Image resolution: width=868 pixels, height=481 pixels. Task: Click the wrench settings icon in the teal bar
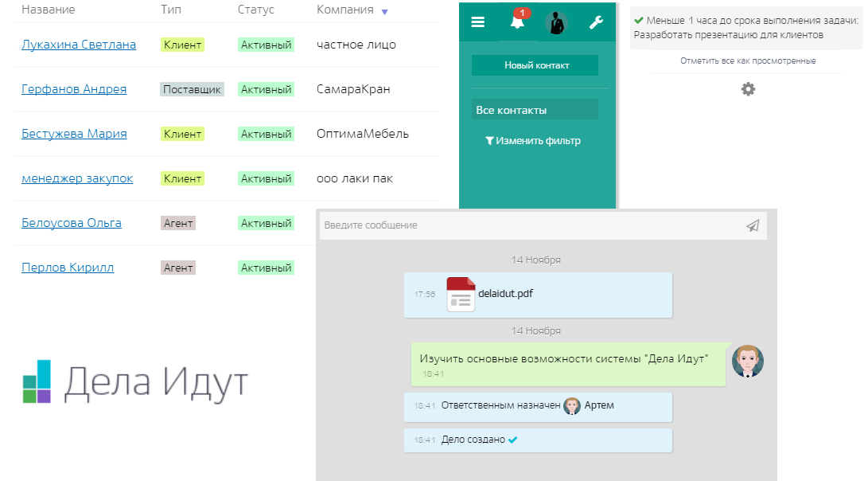[x=594, y=22]
